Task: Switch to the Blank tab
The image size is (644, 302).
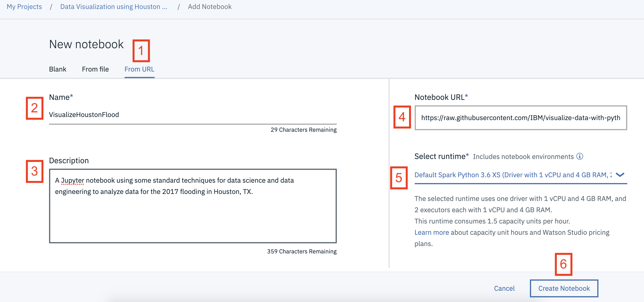Action: click(57, 69)
